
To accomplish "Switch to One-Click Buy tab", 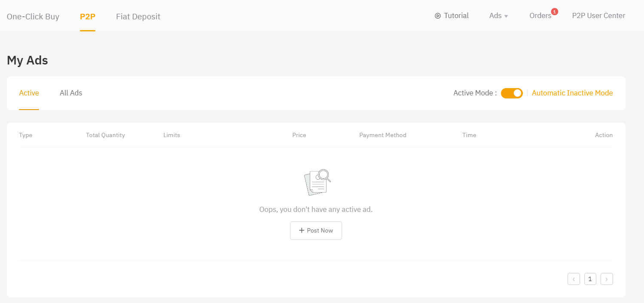I will [33, 17].
